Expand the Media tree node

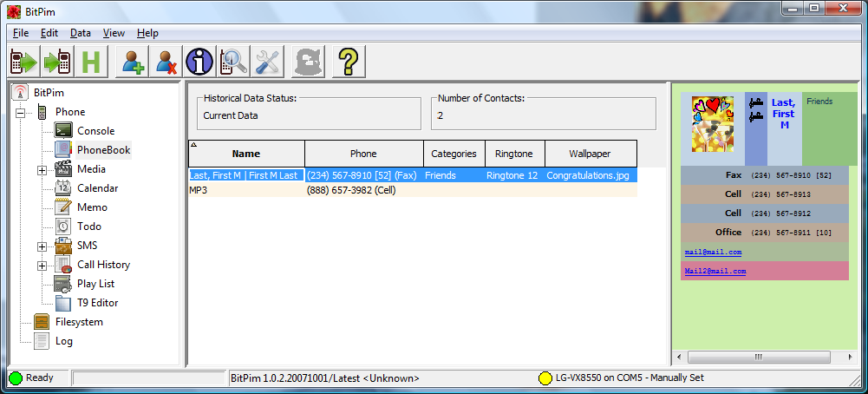tap(42, 170)
